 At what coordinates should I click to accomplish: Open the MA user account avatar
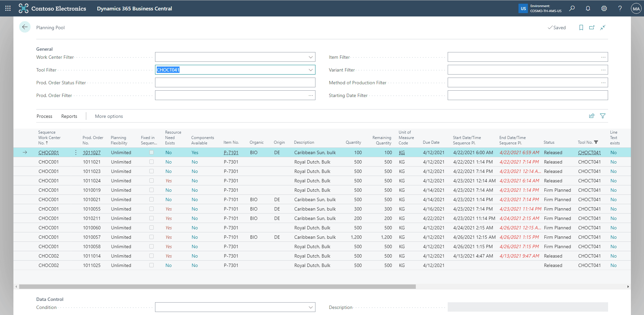click(636, 9)
